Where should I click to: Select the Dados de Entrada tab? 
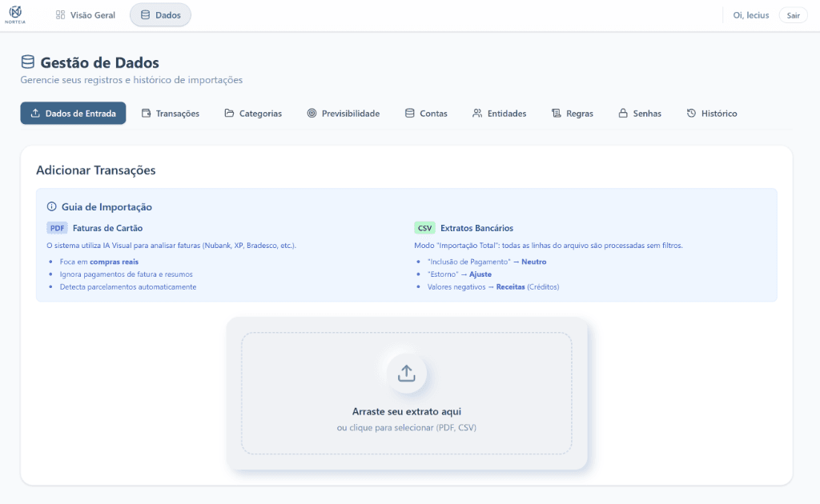(74, 114)
